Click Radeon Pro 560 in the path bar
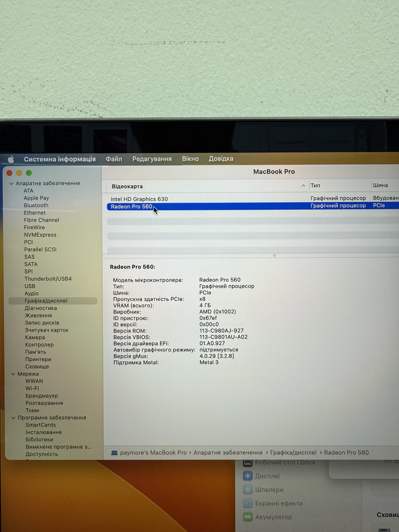 pyautogui.click(x=346, y=453)
